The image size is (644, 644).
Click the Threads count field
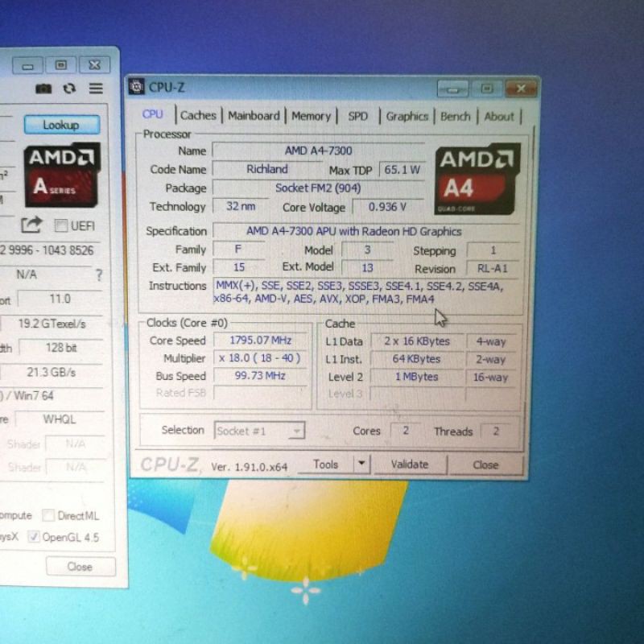(496, 431)
